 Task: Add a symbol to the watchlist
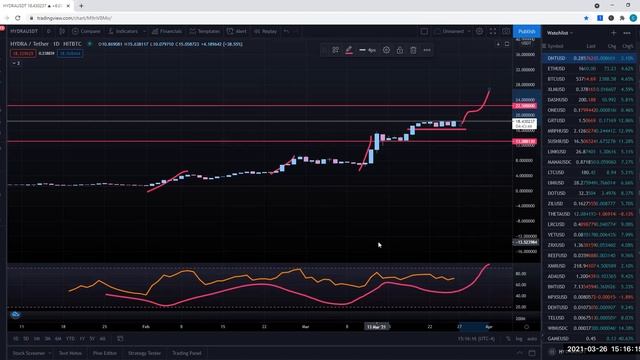pos(613,33)
